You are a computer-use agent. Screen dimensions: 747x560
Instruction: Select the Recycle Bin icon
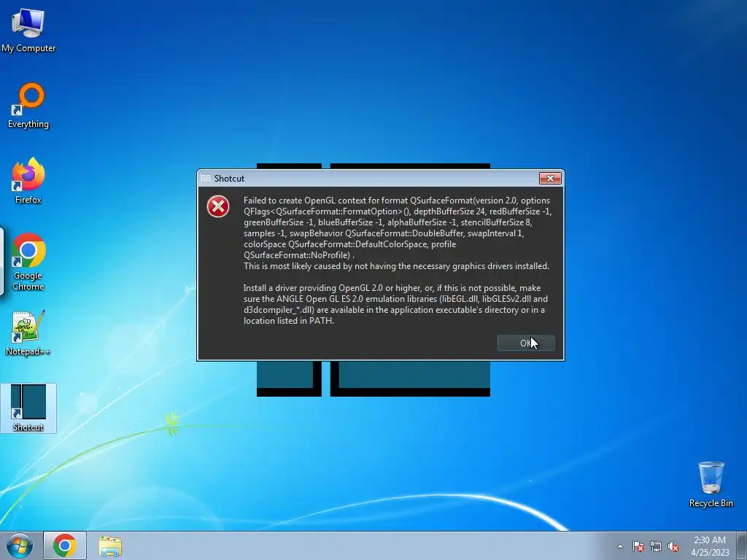point(711,484)
